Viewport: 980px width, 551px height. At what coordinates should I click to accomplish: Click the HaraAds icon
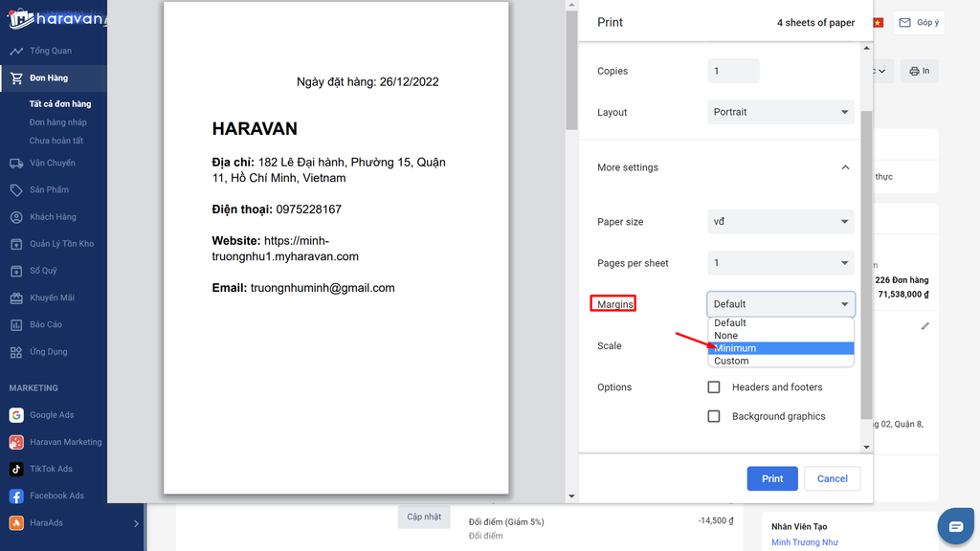16,523
